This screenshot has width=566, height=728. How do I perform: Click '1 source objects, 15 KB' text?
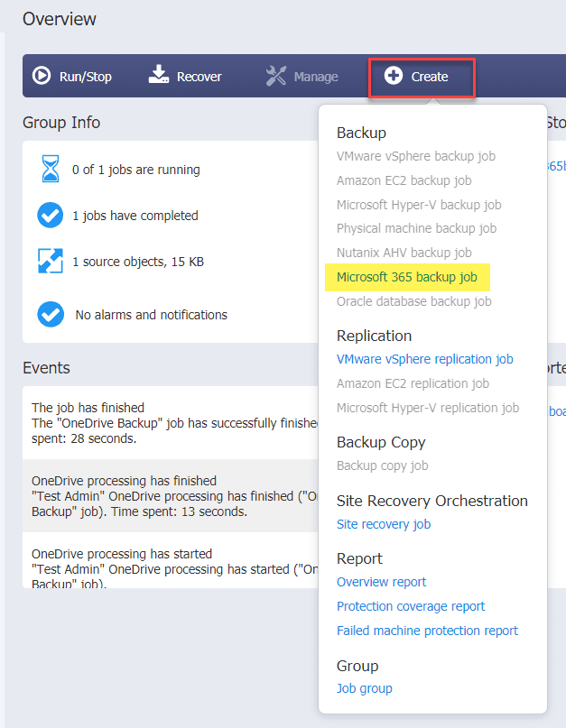(x=138, y=262)
